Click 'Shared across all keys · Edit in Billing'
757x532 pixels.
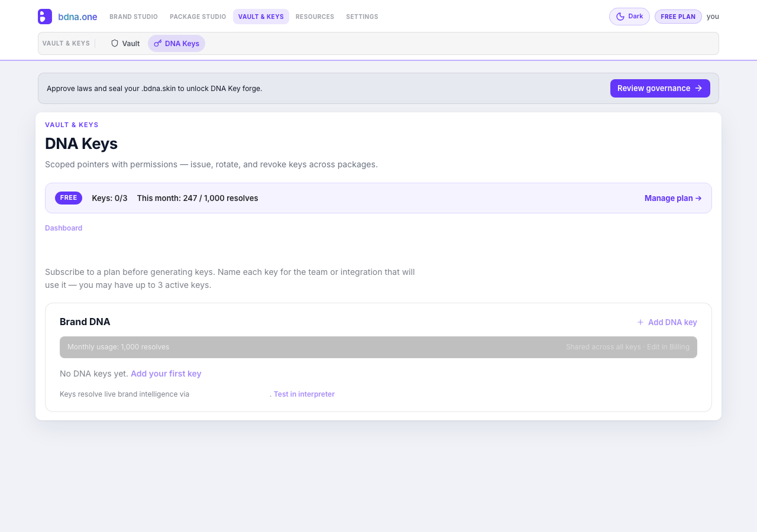click(627, 347)
